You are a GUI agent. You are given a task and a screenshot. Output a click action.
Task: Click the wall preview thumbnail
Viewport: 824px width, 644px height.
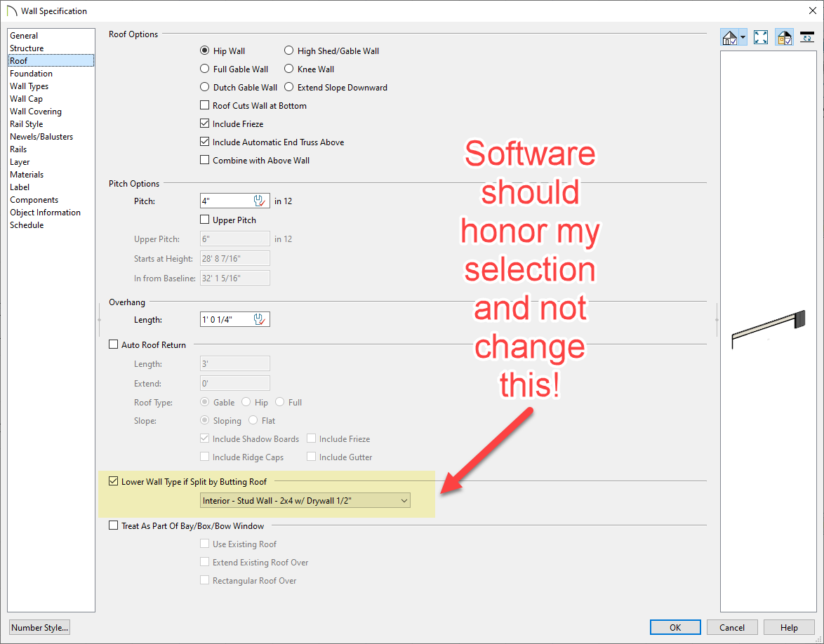(768, 329)
